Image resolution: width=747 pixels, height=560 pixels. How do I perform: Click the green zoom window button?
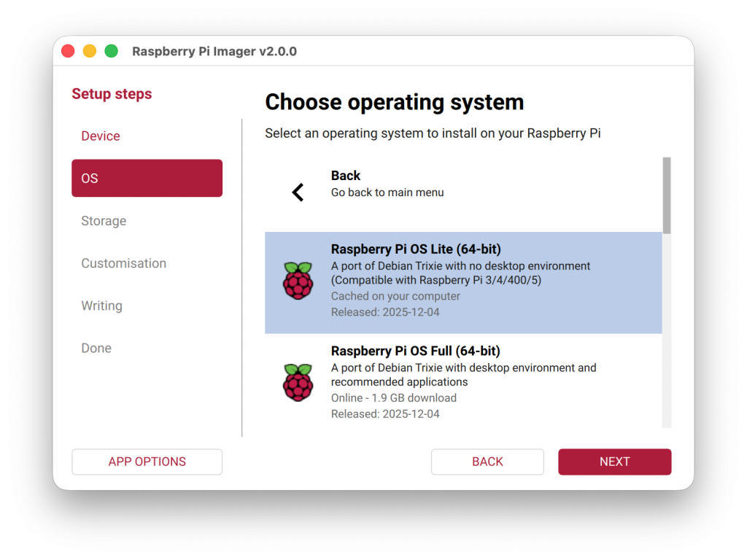pyautogui.click(x=112, y=51)
